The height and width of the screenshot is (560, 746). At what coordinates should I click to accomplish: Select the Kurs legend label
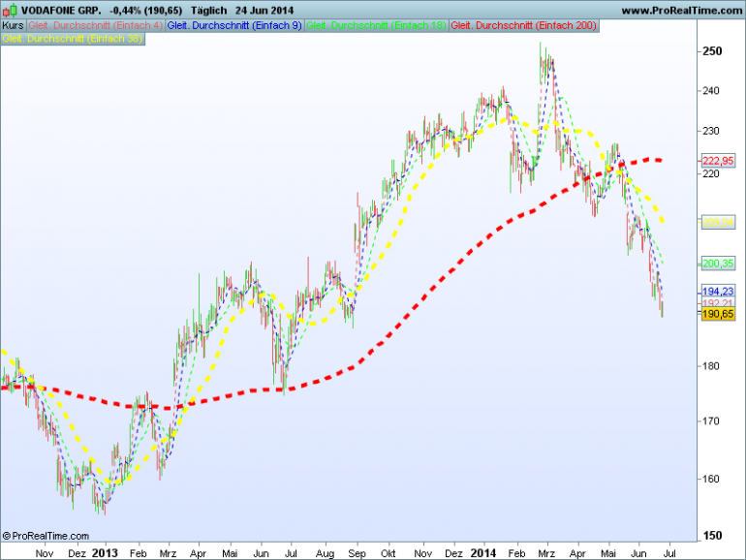[13, 26]
